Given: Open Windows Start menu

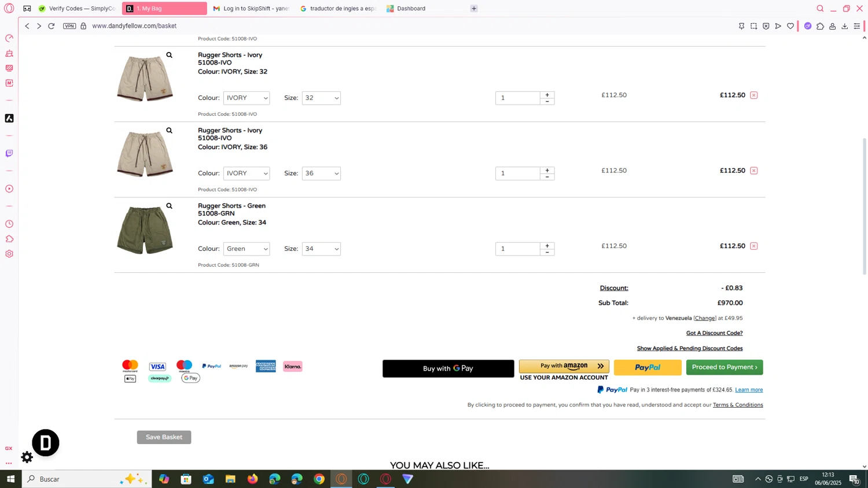Looking at the screenshot, I should click(x=10, y=479).
